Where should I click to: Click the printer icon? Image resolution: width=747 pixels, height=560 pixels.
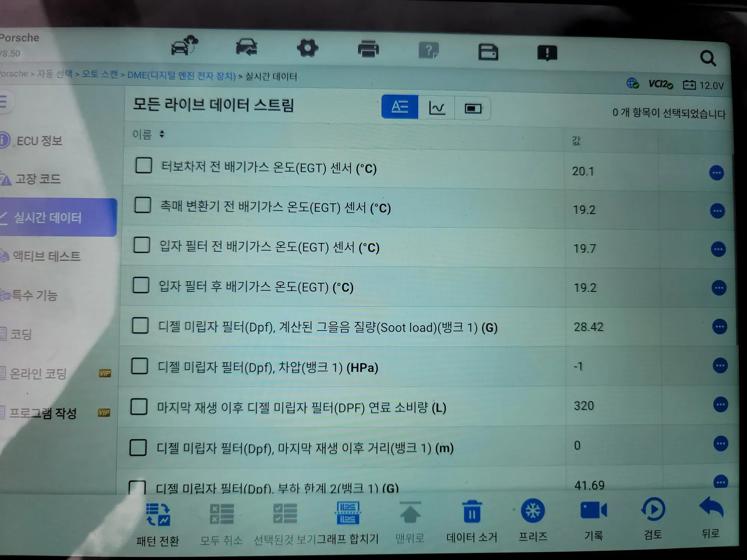point(368,49)
